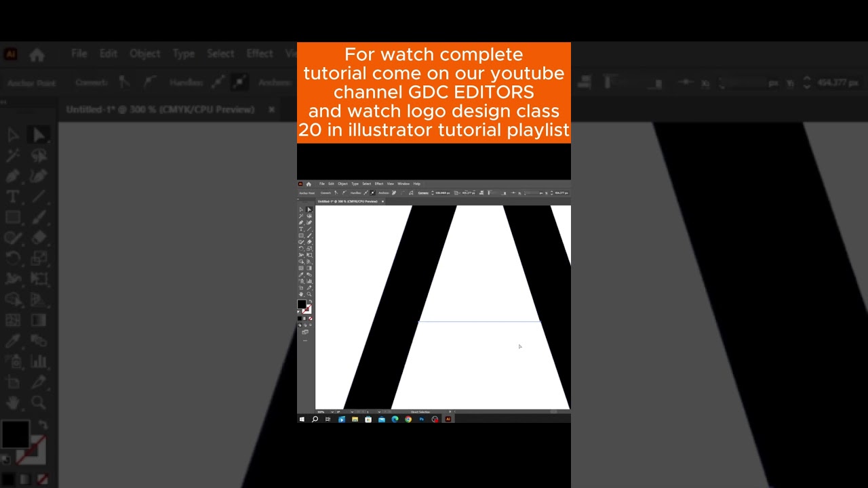Screen dimensions: 868x488
Task: Select the Zoom tool
Action: (x=309, y=294)
